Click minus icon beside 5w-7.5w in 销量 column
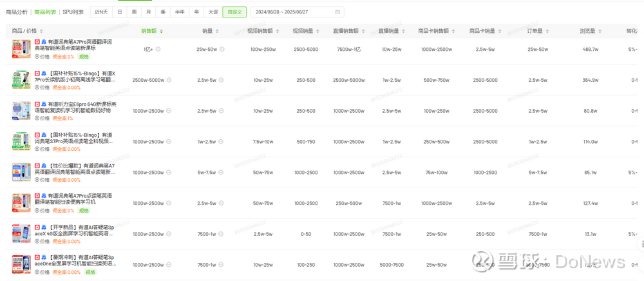 (221, 173)
